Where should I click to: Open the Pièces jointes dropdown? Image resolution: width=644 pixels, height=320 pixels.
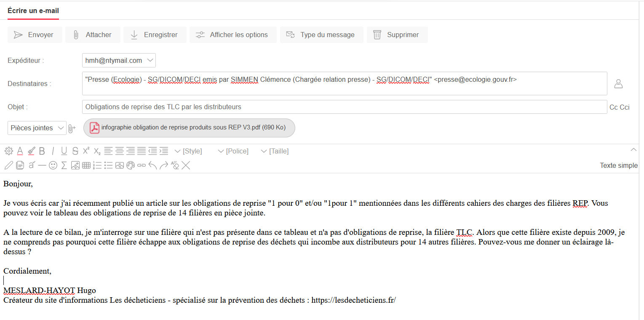pyautogui.click(x=37, y=128)
